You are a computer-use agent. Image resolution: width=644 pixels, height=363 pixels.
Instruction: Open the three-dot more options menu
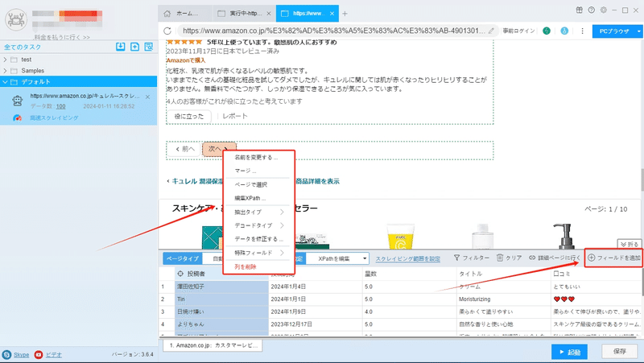582,31
